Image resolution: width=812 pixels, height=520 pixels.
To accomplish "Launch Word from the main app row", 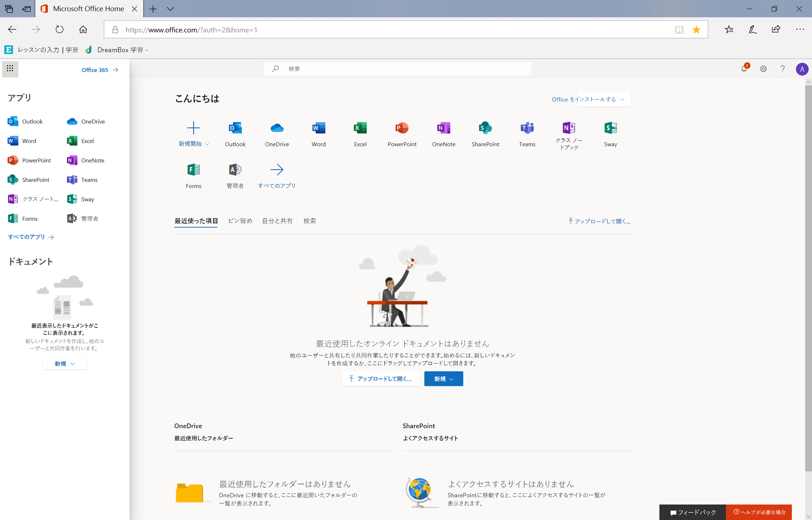I will [319, 134].
